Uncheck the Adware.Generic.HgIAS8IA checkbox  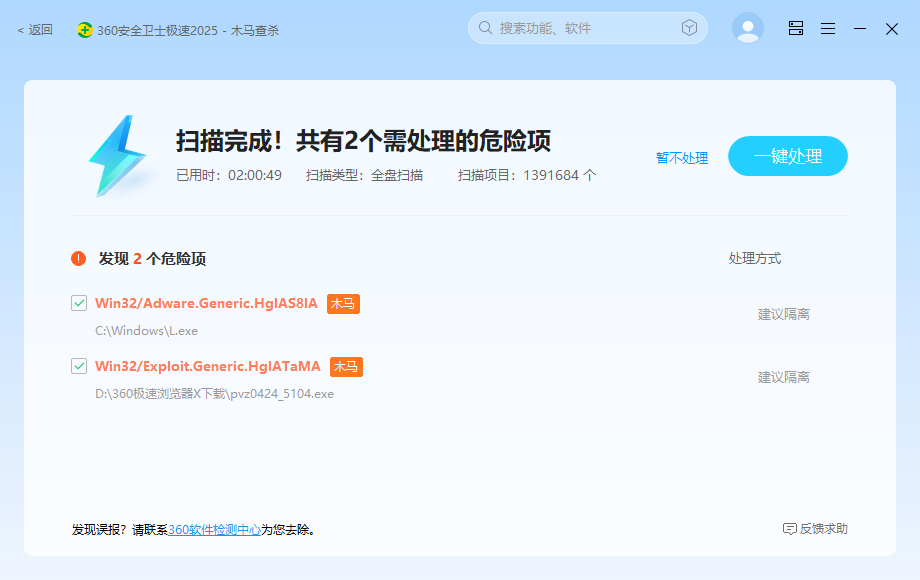pyautogui.click(x=79, y=303)
